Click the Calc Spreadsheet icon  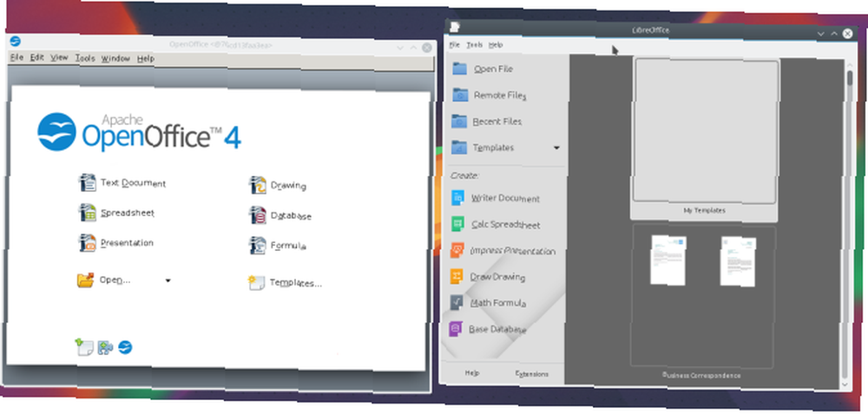457,224
